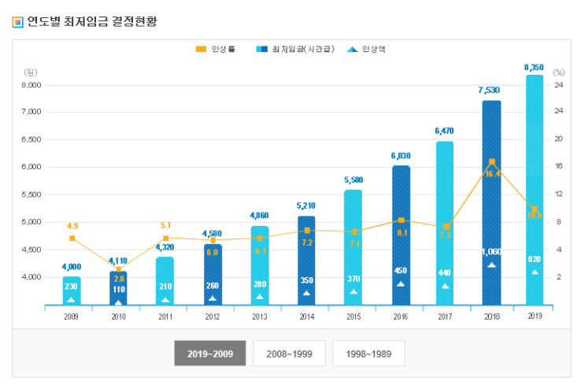Click the 4,860 value label above 2013

tap(259, 216)
